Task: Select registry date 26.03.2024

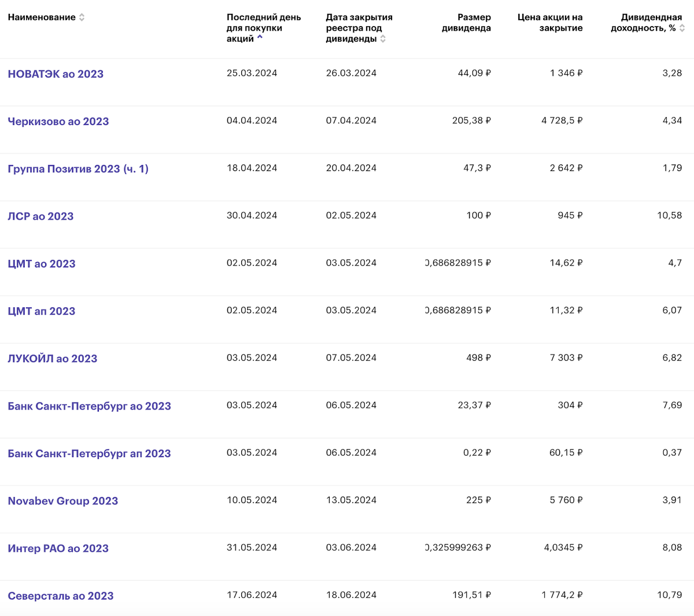Action: pyautogui.click(x=351, y=73)
